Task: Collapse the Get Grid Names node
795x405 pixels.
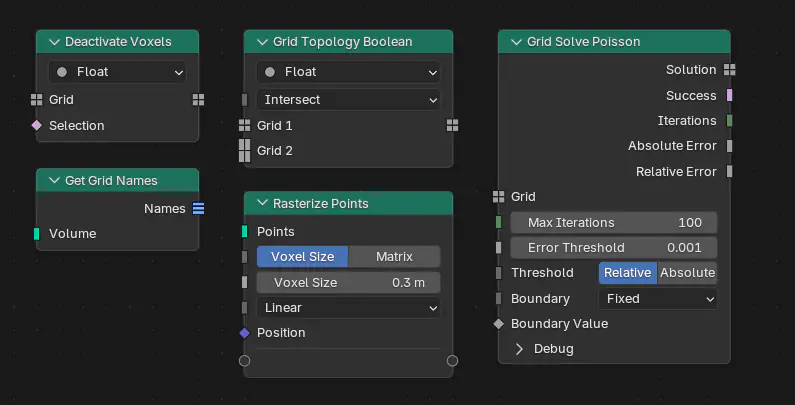Action: click(55, 180)
